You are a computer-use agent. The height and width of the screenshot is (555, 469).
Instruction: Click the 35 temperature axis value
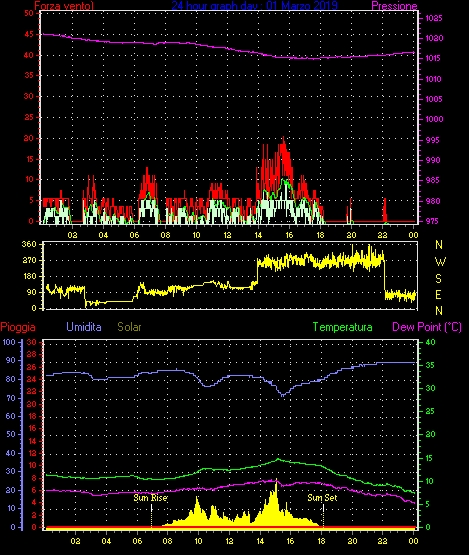point(430,365)
